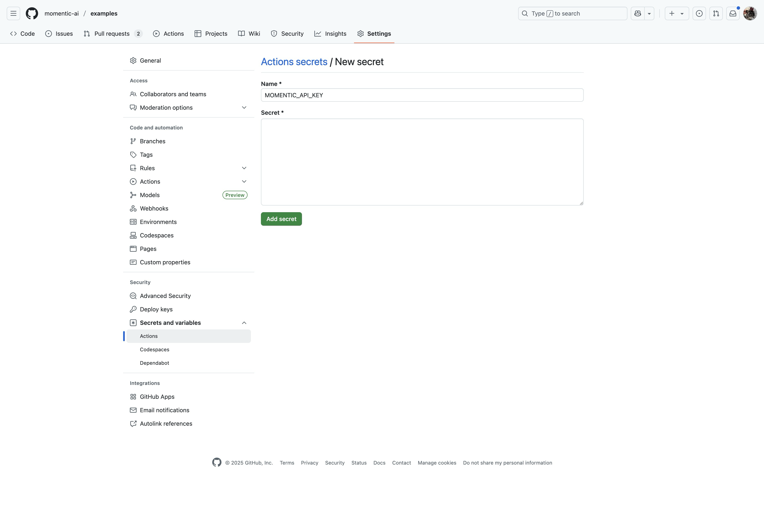Click the gear icon beside General
This screenshot has width=764, height=532.
(133, 61)
